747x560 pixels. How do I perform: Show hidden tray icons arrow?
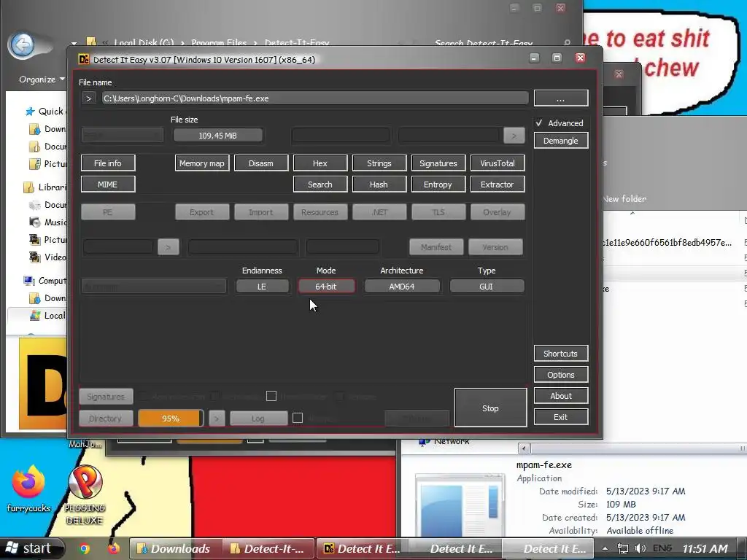point(605,548)
